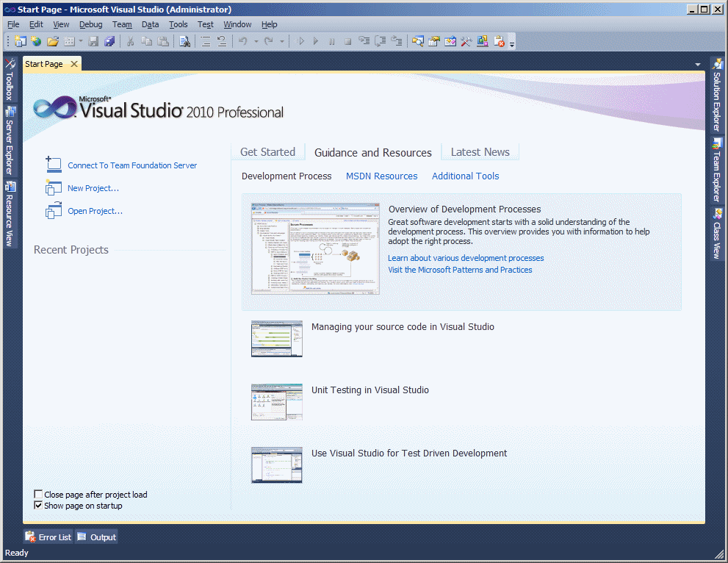This screenshot has height=563, width=728.
Task: Click Visit the Microsoft Patterns and Practices link
Action: [x=460, y=270]
